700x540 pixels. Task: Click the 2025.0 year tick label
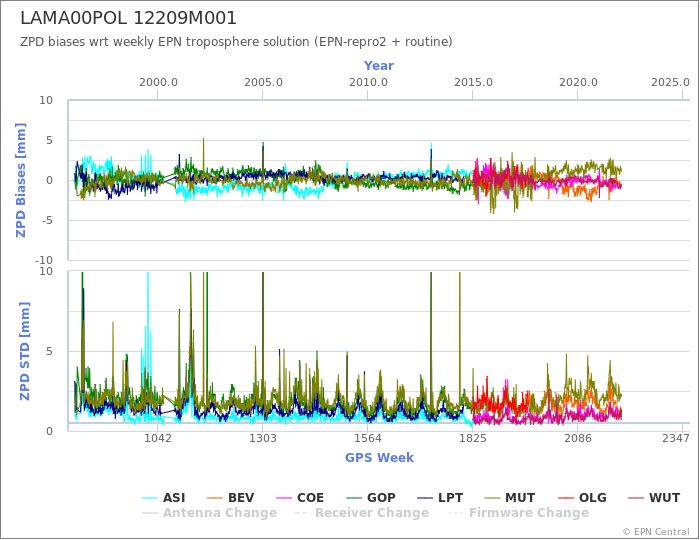tap(670, 83)
